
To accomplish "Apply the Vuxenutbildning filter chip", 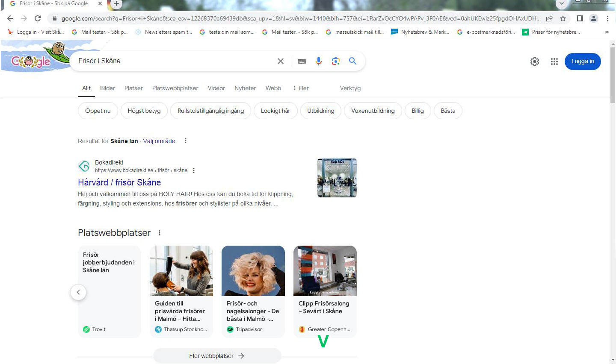I will (373, 111).
